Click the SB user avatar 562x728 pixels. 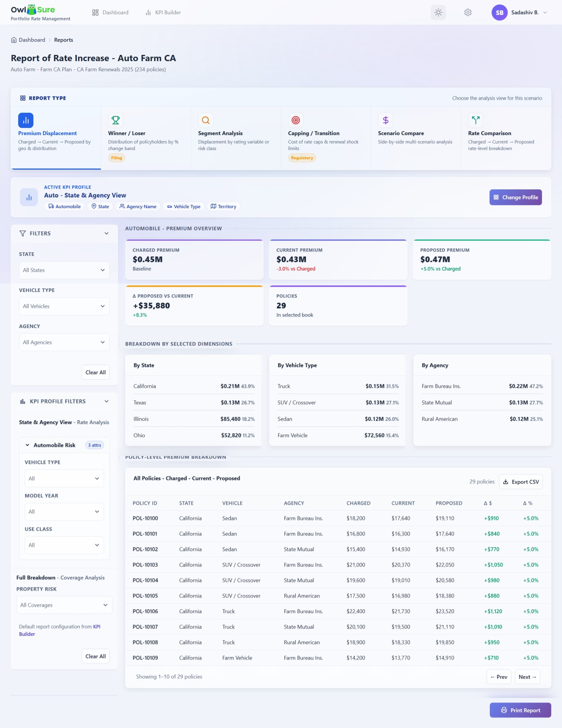[499, 12]
